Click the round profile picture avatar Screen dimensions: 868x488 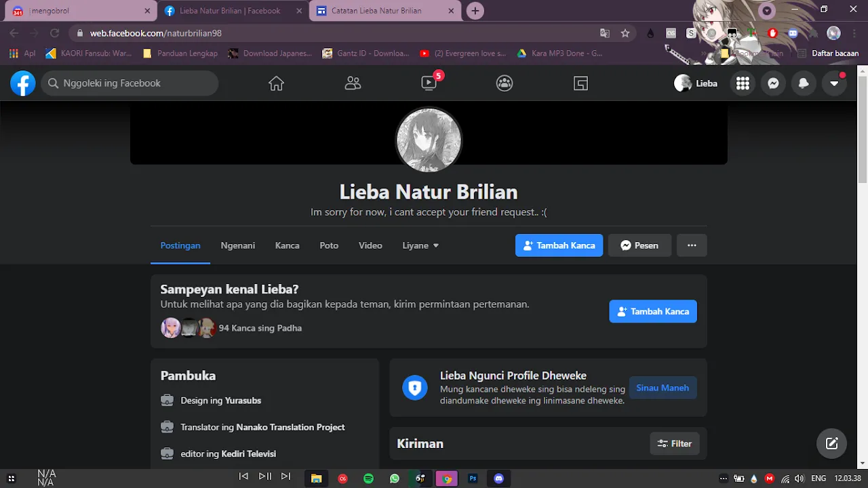(429, 140)
